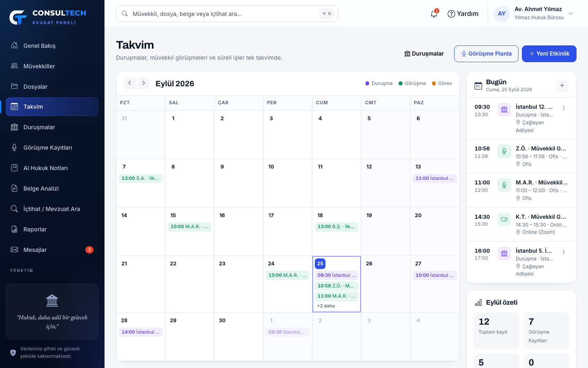This screenshot has height=368, width=588.
Task: Open three-dot menu for İstanbul 5. hearing
Action: coord(563,252)
